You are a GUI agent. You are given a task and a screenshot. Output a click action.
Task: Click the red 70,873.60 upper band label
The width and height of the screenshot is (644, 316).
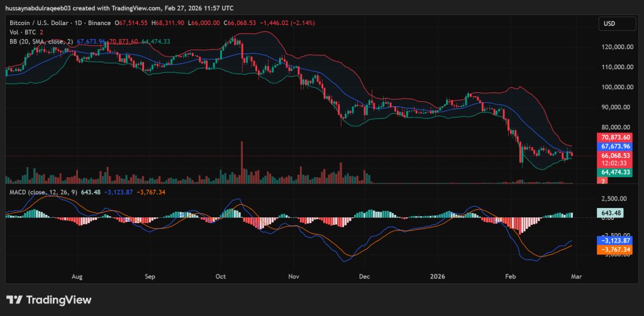[615, 137]
